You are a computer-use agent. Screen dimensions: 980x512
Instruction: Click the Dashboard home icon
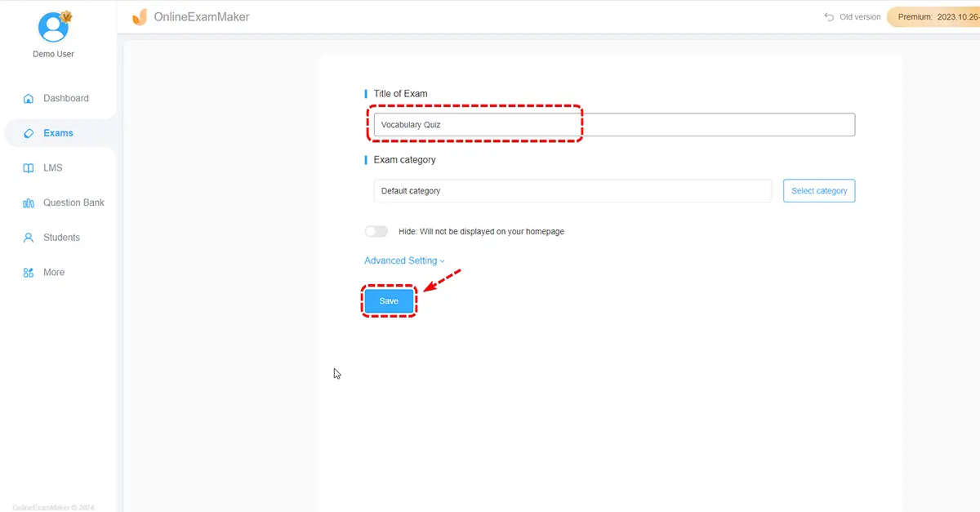tap(29, 99)
